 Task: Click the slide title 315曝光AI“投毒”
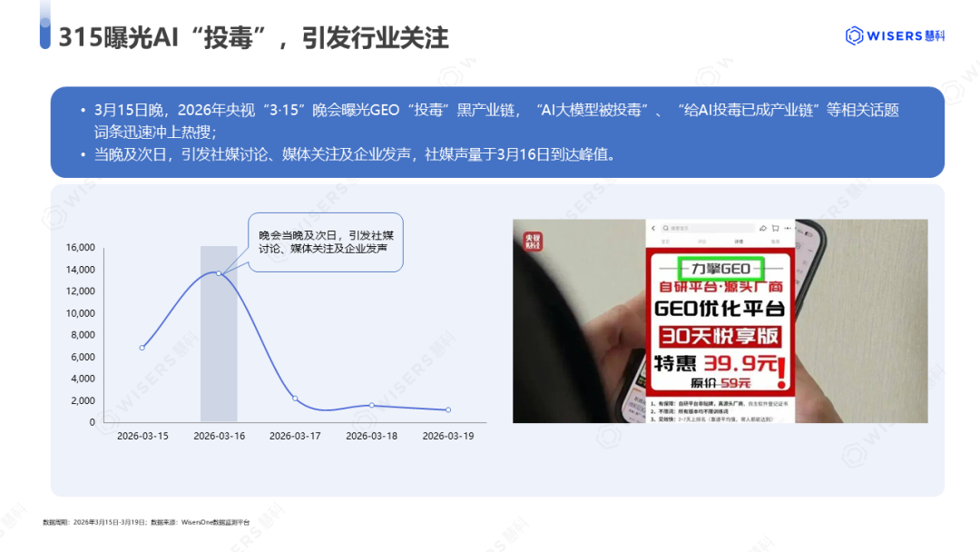point(254,37)
